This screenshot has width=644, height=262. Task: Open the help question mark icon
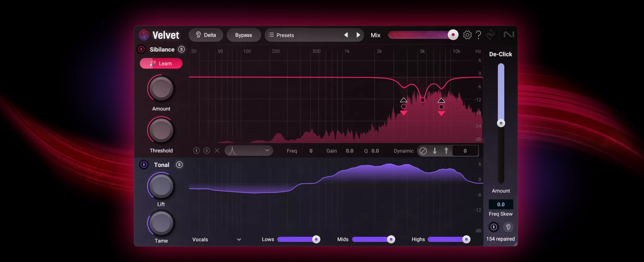pyautogui.click(x=478, y=35)
